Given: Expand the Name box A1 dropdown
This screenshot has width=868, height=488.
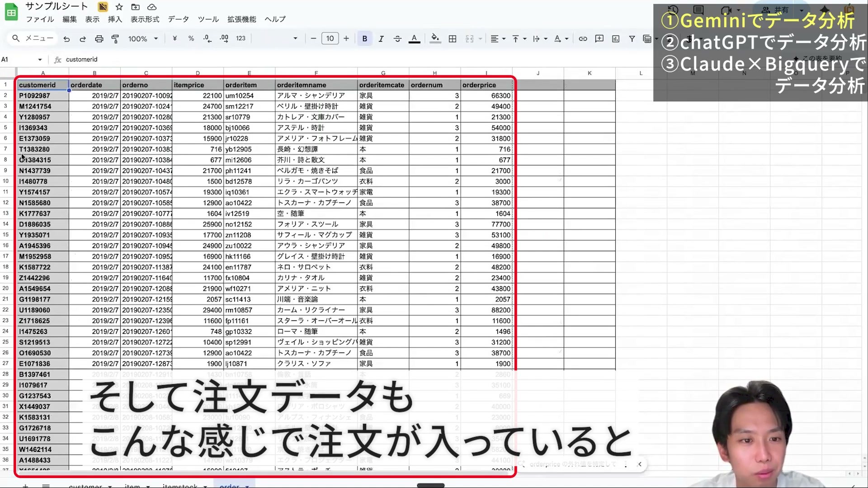Looking at the screenshot, I should (40, 60).
